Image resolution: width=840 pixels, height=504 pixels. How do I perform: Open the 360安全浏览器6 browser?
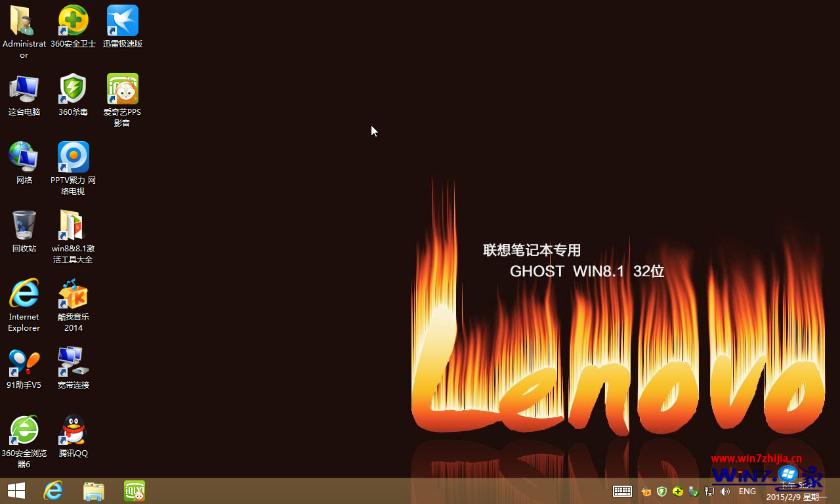(24, 430)
